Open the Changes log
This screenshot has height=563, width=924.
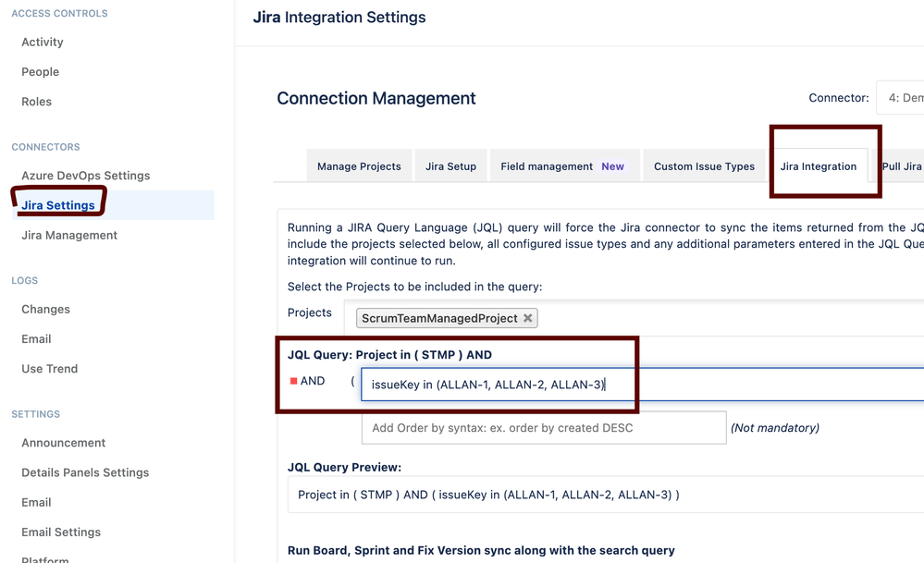click(x=45, y=309)
